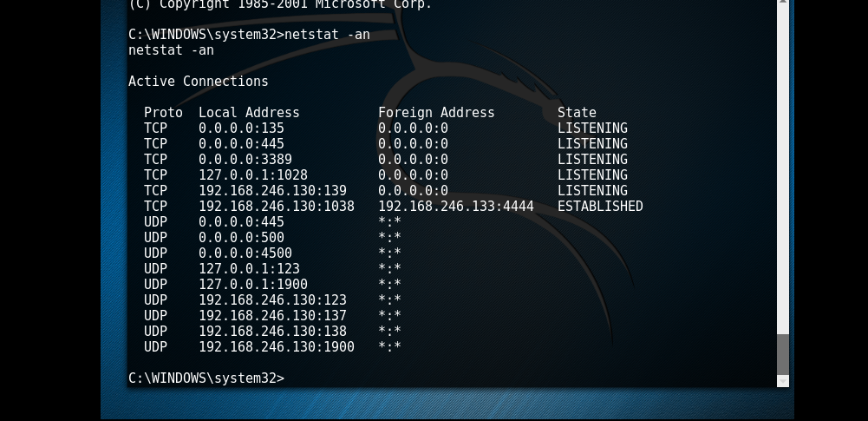Image resolution: width=868 pixels, height=421 pixels.
Task: Click the echoed 'netstat -an' line without prompt
Action: 171,50
